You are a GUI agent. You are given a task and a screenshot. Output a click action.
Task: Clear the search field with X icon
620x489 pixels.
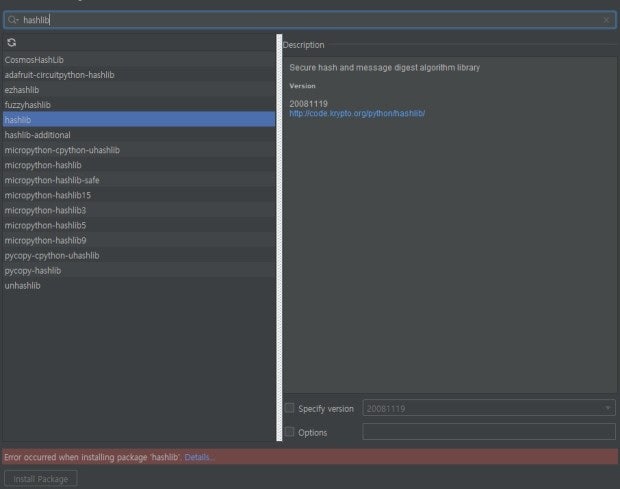(605, 20)
